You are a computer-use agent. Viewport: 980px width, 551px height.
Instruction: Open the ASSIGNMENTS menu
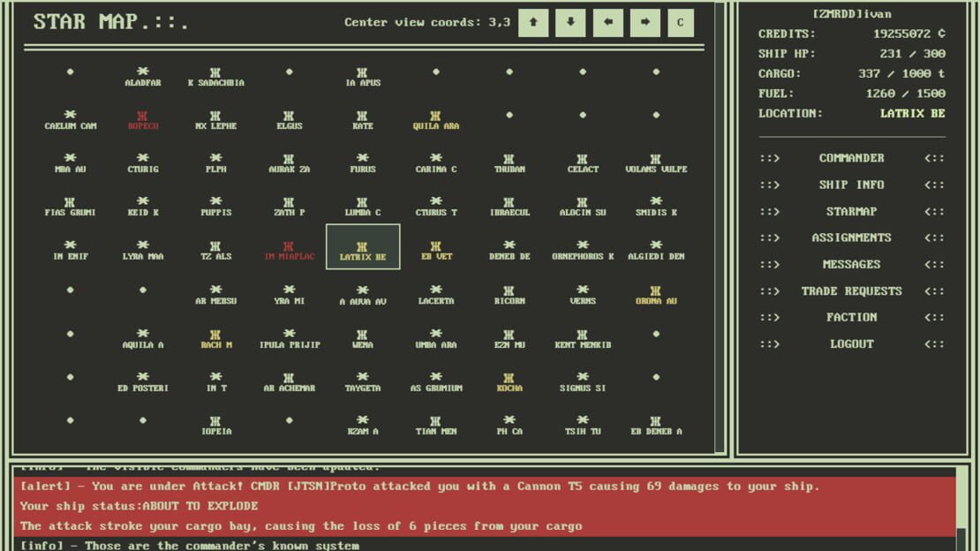click(852, 238)
